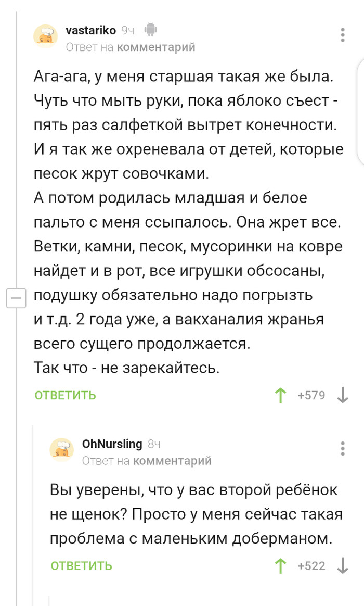Viewport: 364px width, 606px height.
Task: Click ОТВЕТИТЬ under OhNursling's comment
Action: click(80, 565)
